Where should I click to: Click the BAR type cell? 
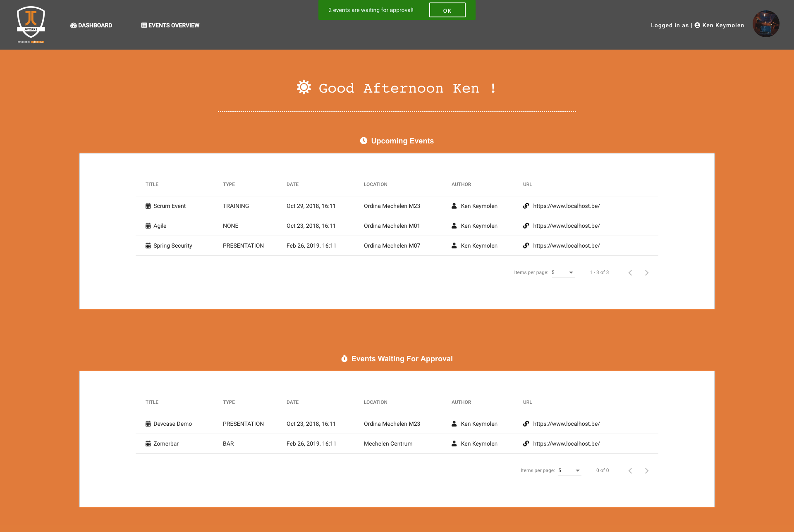pos(228,444)
